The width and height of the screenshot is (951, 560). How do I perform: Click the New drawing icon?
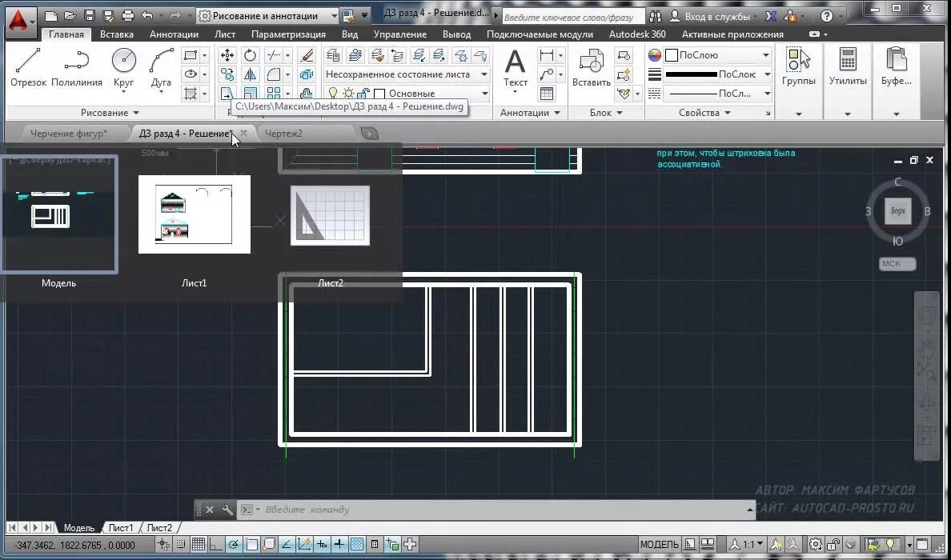pos(51,15)
